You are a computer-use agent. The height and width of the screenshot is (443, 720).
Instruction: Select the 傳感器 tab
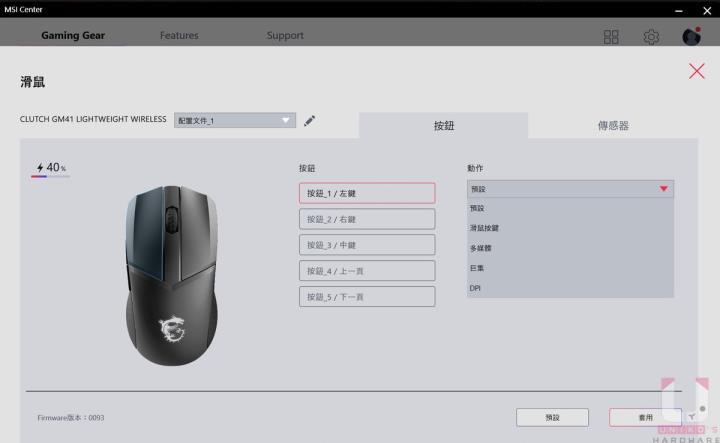tap(613, 125)
